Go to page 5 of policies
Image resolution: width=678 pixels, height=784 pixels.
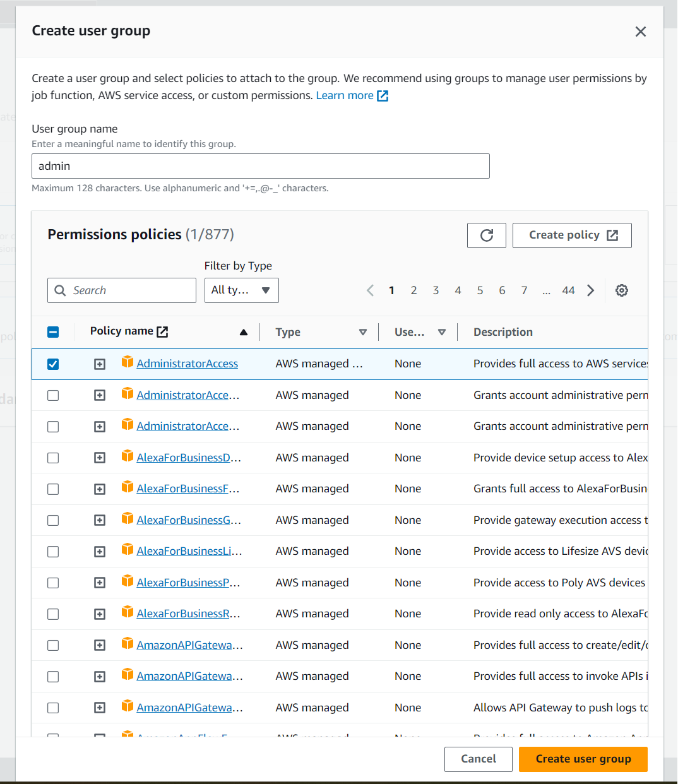480,290
